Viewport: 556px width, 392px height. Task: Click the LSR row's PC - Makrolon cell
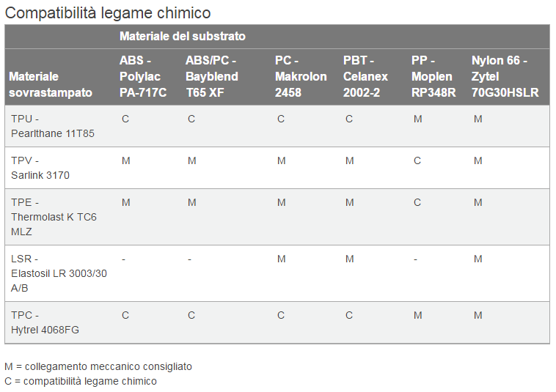281,259
